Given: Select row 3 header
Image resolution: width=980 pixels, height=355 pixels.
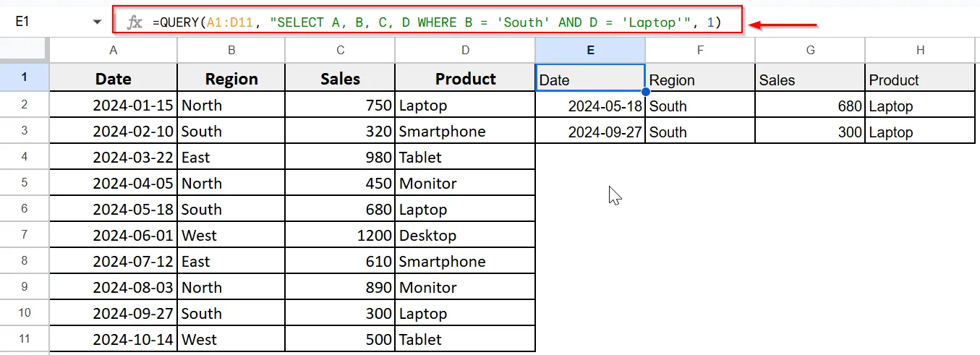Looking at the screenshot, I should pyautogui.click(x=25, y=131).
